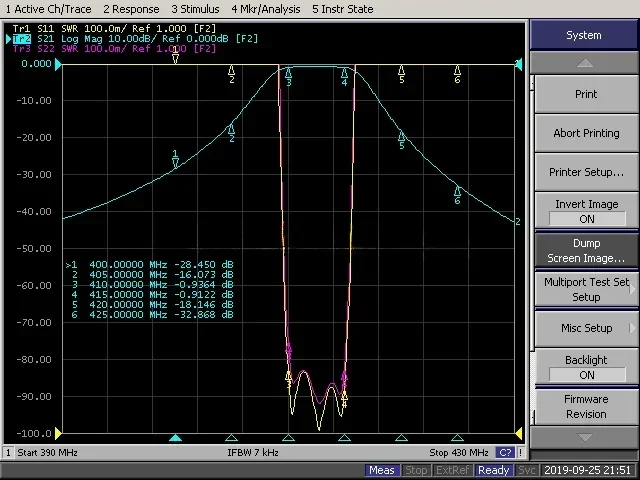Expand Multiport Test Set Setup submenu

(x=586, y=289)
